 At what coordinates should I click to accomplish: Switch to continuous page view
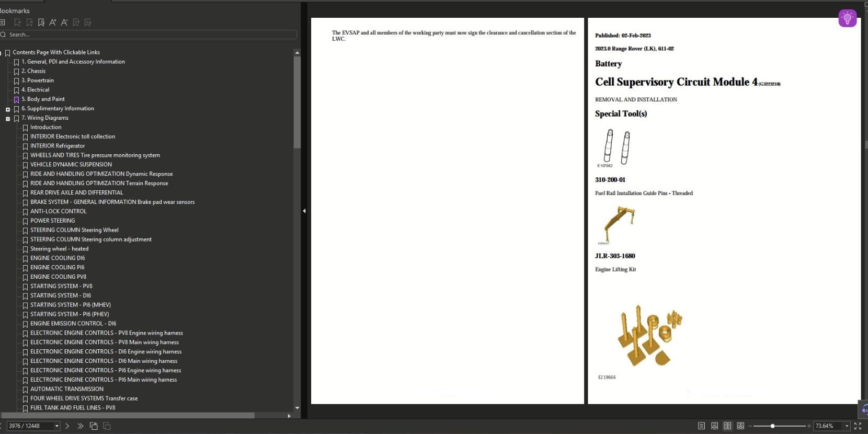(714, 426)
